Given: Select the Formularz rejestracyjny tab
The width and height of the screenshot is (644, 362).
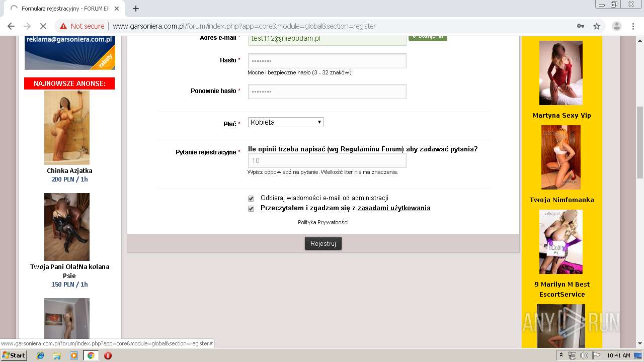Looking at the screenshot, I should 65,9.
